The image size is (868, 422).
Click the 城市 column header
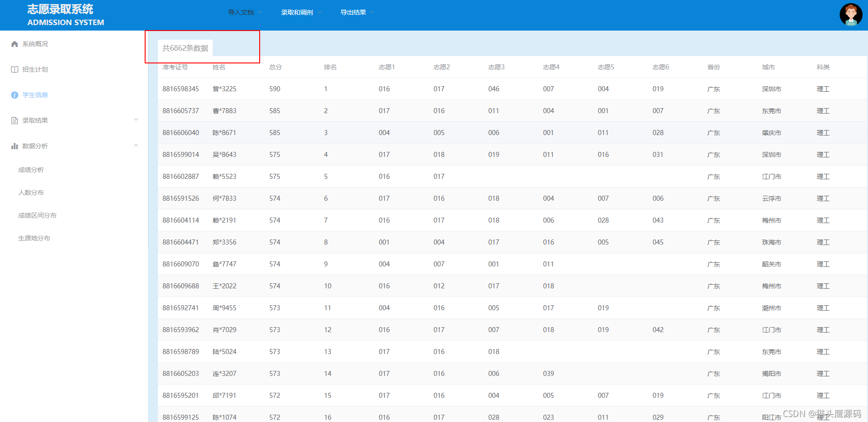tap(769, 67)
